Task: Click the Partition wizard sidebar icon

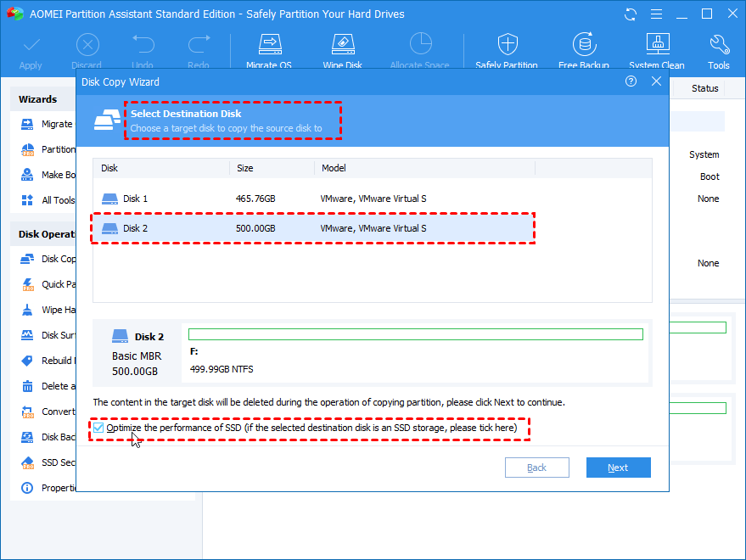Action: (x=28, y=149)
